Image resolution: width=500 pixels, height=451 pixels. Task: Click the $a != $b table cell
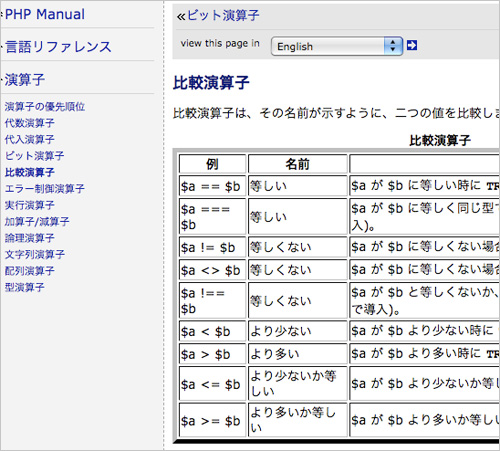click(x=212, y=247)
